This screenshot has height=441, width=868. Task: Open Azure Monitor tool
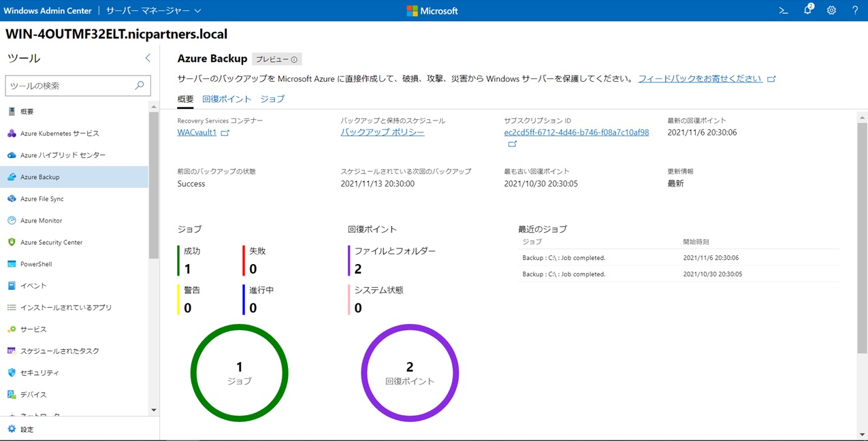point(41,220)
